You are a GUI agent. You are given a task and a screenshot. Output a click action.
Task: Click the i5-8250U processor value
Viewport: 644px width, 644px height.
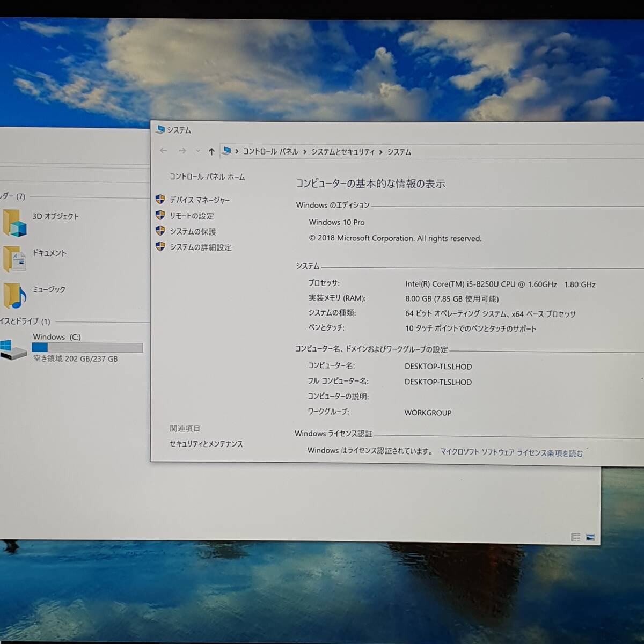pos(500,284)
